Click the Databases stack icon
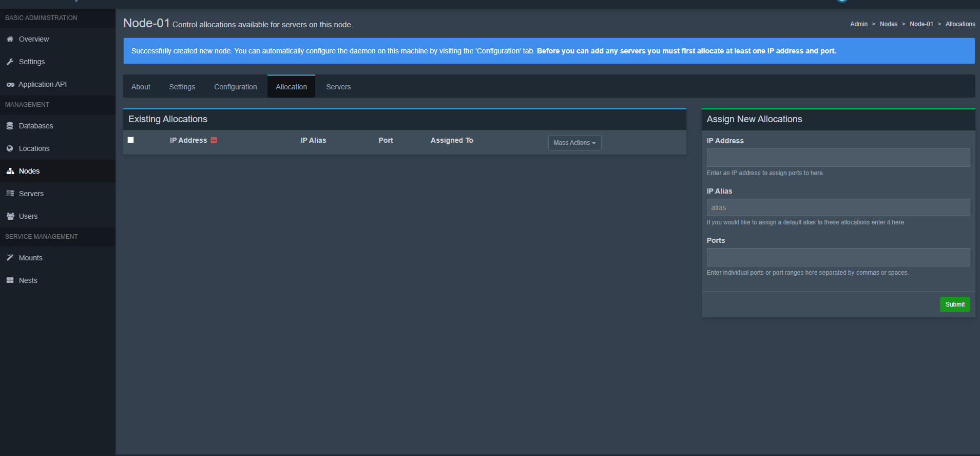The width and height of the screenshot is (980, 456). tap(10, 126)
